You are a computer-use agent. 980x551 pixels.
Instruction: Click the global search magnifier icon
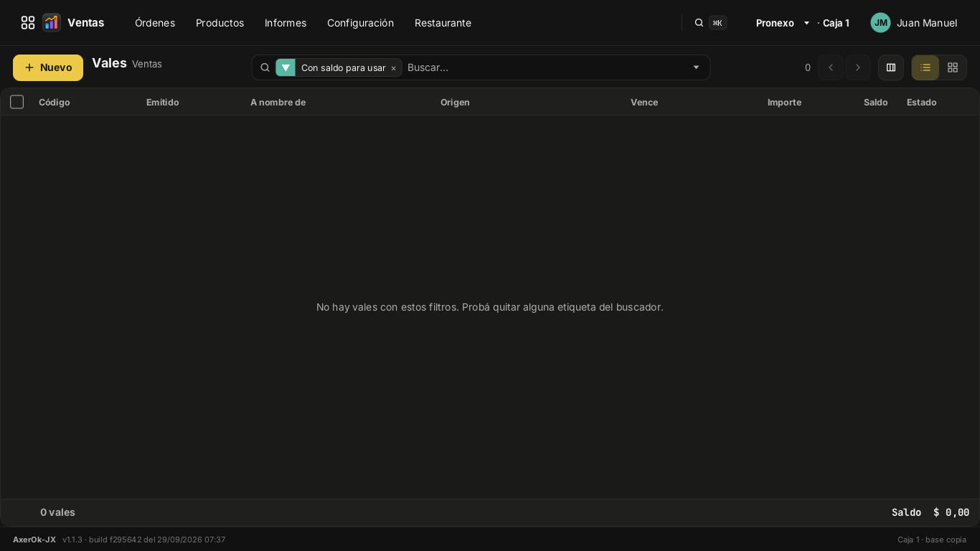pos(699,23)
